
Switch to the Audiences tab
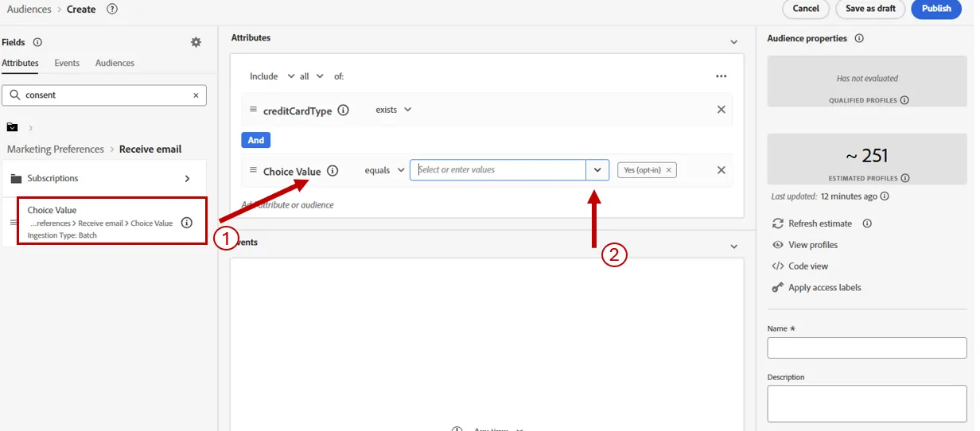pos(115,63)
